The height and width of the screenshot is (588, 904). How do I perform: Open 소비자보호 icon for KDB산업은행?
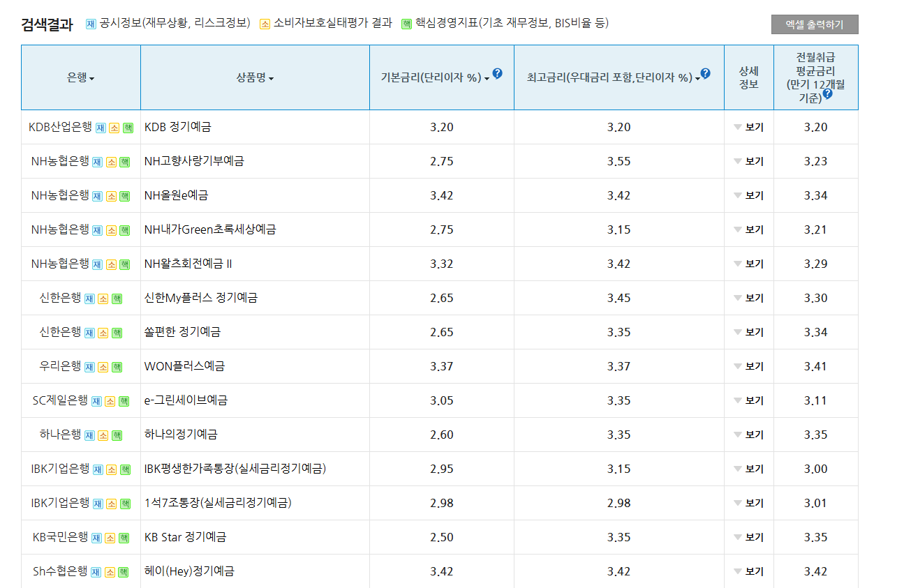[114, 128]
